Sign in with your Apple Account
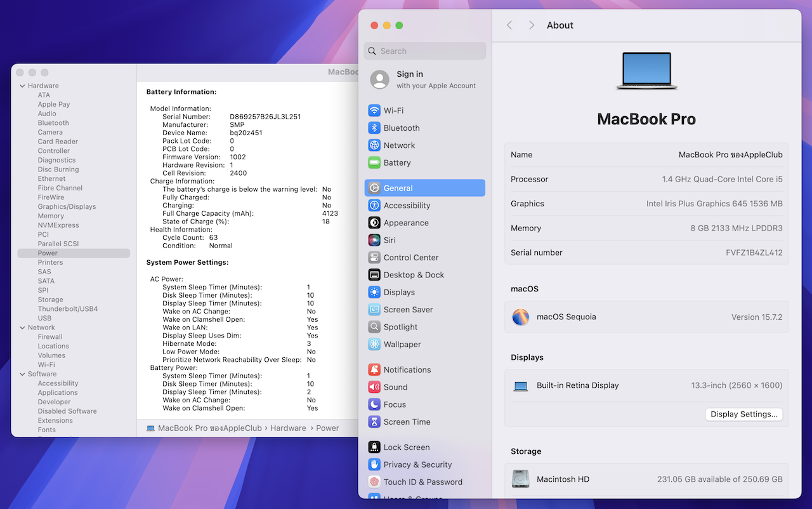The height and width of the screenshot is (509, 812). pyautogui.click(x=424, y=79)
